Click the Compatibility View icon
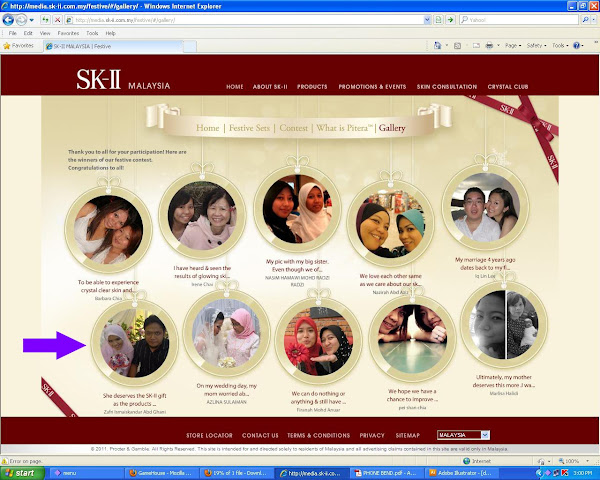600x480 pixels. point(439,20)
